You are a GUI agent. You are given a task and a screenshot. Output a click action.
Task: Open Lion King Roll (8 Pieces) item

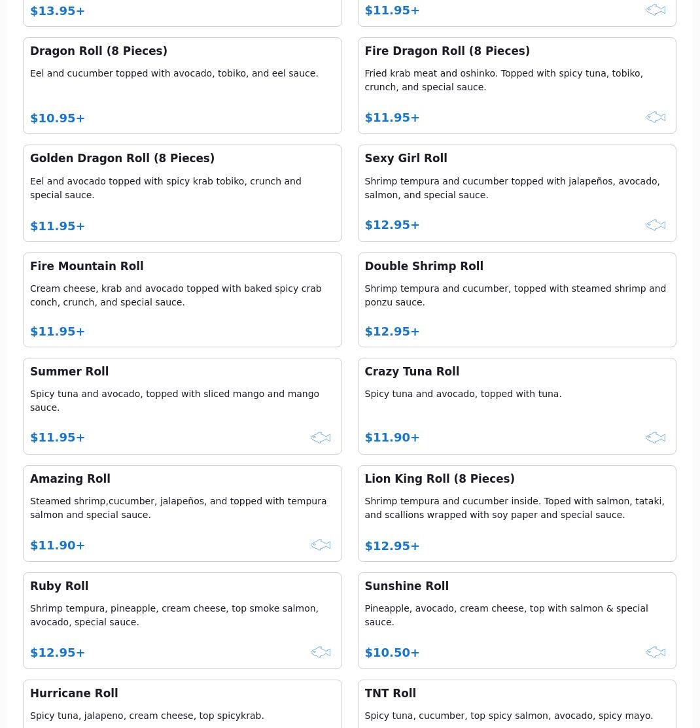click(517, 513)
